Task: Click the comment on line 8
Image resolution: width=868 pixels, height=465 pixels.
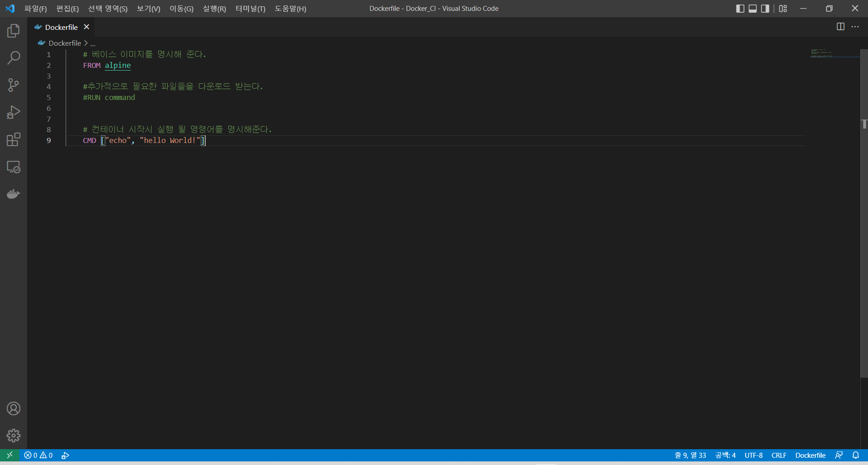Action: coord(177,129)
